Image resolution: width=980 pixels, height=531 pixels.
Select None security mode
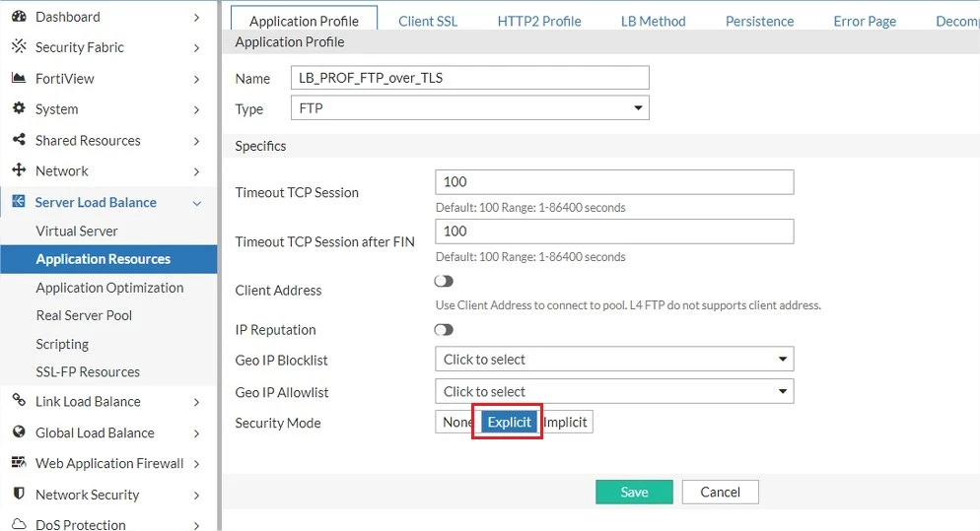tap(455, 423)
